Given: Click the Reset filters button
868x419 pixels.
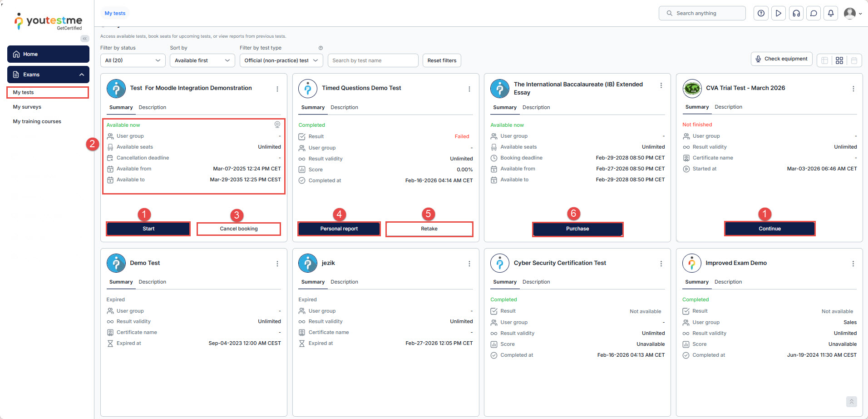Looking at the screenshot, I should click(442, 60).
